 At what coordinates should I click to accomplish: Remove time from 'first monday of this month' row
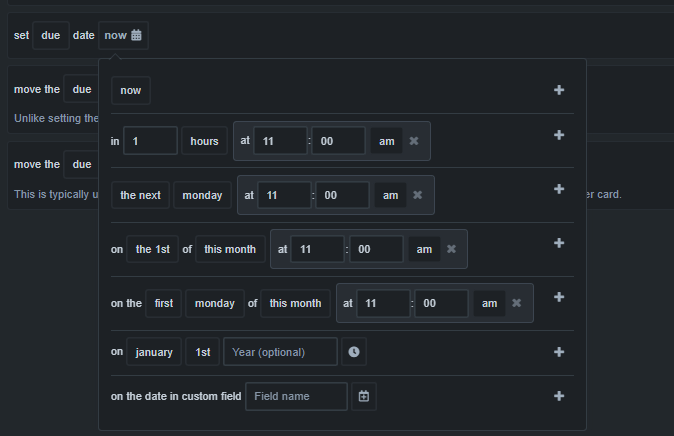tap(517, 303)
